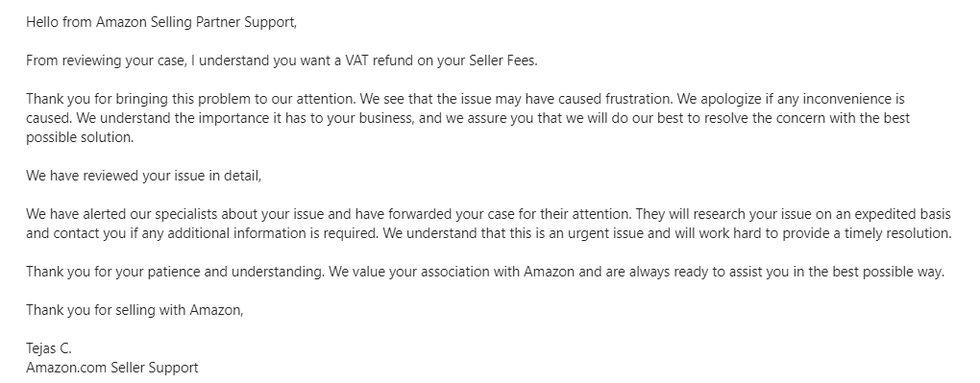Click the phrase 'association with Amazon'
The height and width of the screenshot is (383, 980).
(499, 272)
